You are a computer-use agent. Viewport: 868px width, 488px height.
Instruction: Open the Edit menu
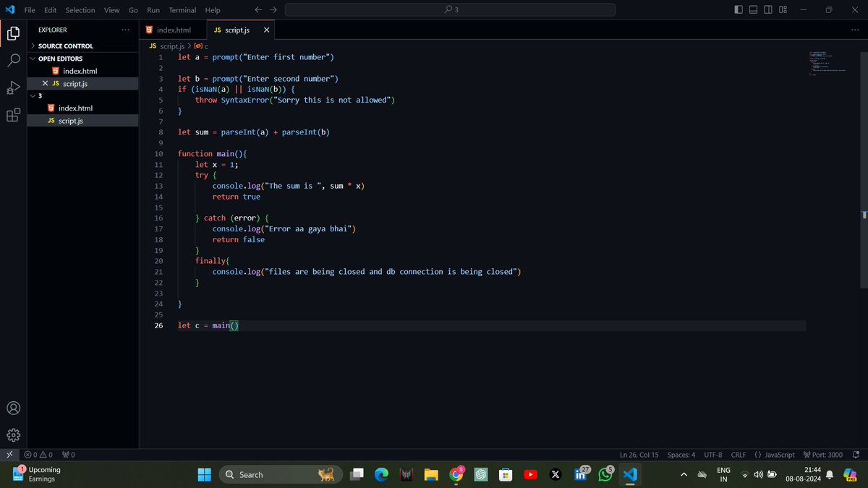click(x=50, y=10)
